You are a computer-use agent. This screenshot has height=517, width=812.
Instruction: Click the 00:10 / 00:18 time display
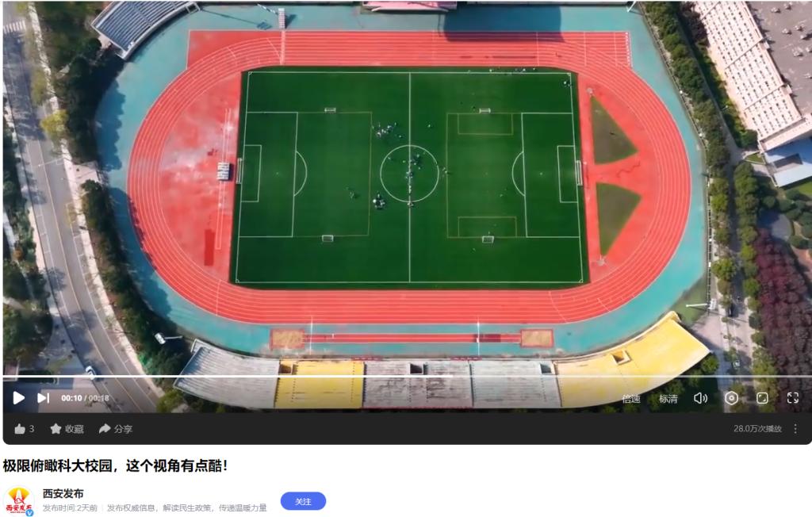coord(85,398)
